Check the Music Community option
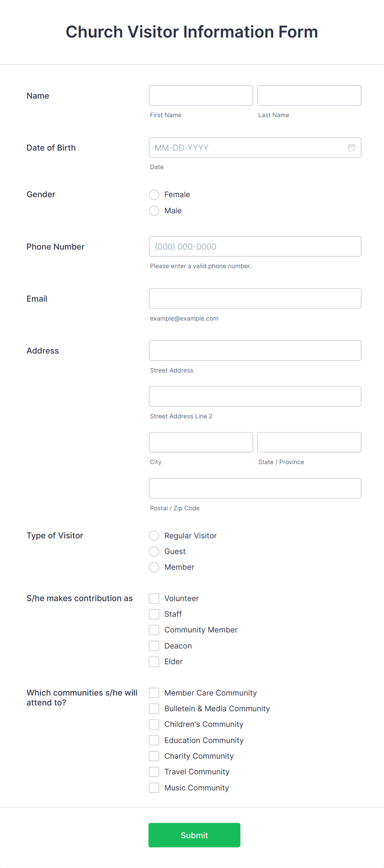The height and width of the screenshot is (868, 384). [x=154, y=787]
